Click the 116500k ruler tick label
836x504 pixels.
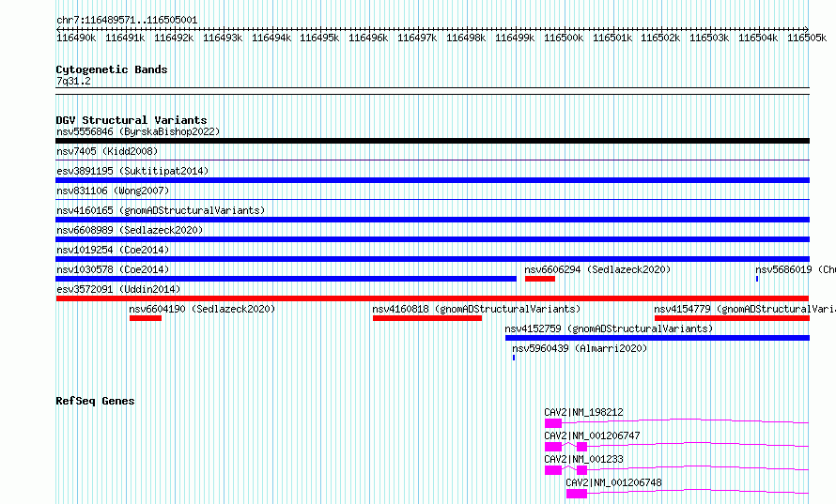(x=564, y=38)
